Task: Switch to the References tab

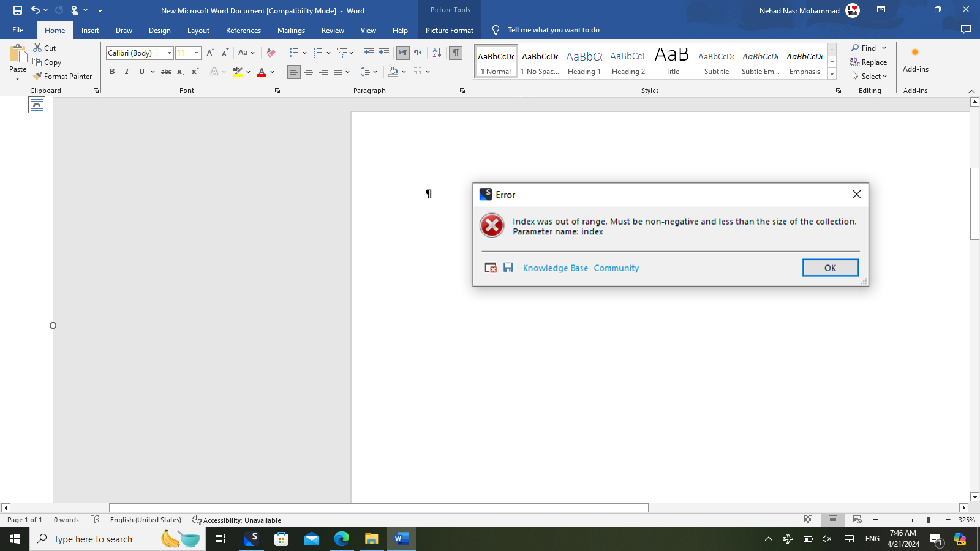Action: point(243,30)
